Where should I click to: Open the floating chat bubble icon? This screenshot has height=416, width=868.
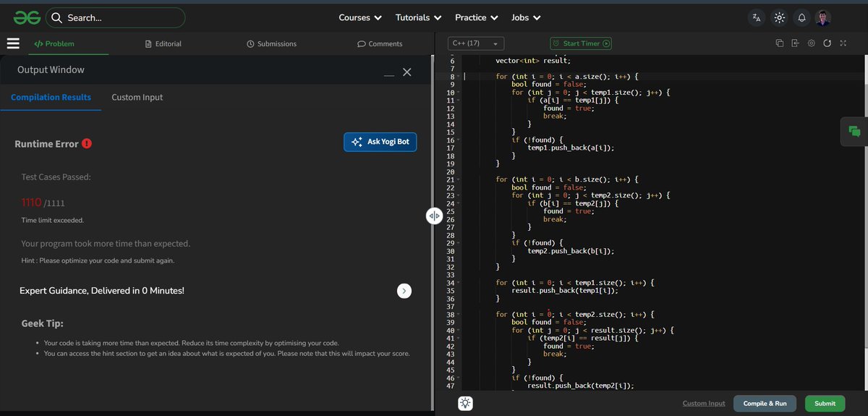854,131
